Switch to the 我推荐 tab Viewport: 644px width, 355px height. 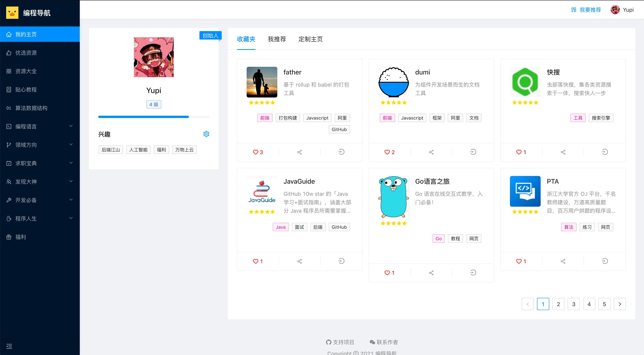coord(277,39)
